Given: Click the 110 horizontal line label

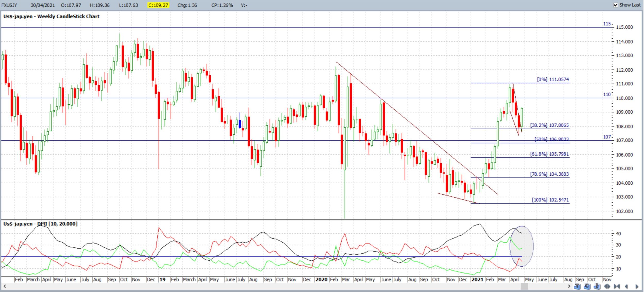Looking at the screenshot, I should (x=607, y=95).
